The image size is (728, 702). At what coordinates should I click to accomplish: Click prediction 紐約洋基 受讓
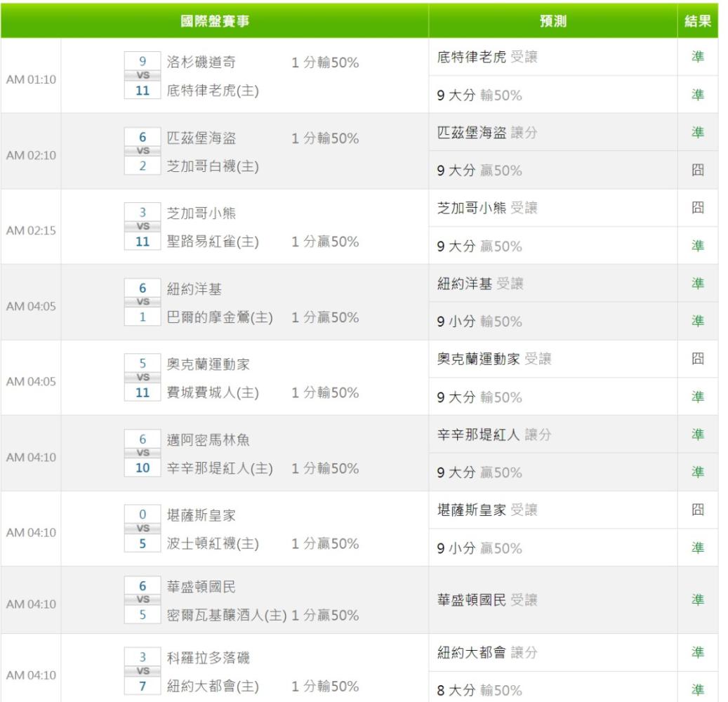coord(480,283)
